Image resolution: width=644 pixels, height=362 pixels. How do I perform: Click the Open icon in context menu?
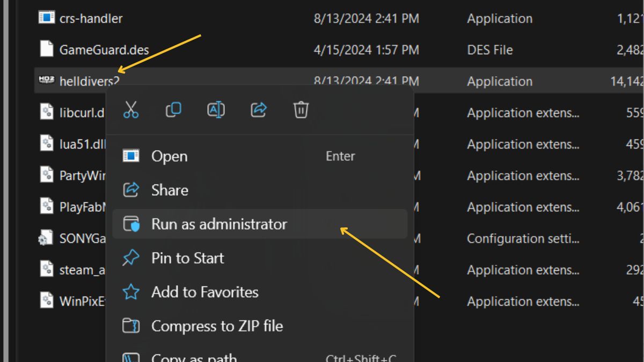[x=131, y=156]
